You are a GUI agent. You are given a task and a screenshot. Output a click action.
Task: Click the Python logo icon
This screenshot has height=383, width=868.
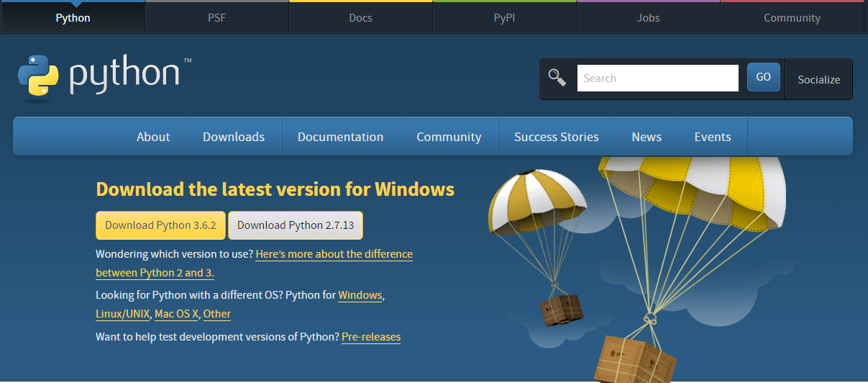tap(38, 76)
